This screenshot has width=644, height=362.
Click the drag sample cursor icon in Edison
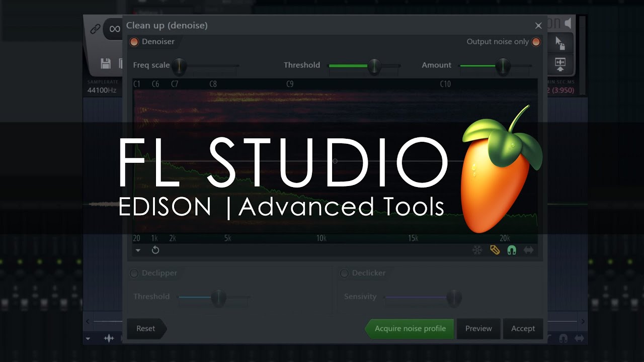pyautogui.click(x=560, y=43)
